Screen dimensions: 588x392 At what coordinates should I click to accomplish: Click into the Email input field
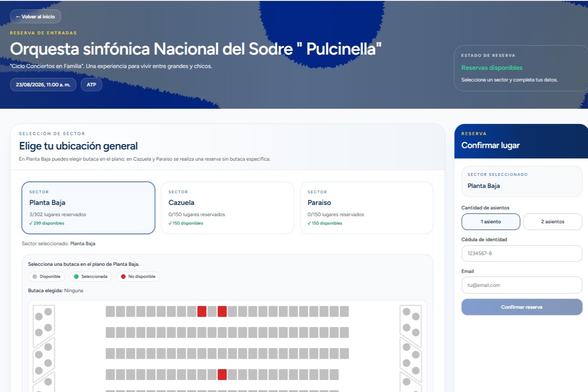click(522, 285)
